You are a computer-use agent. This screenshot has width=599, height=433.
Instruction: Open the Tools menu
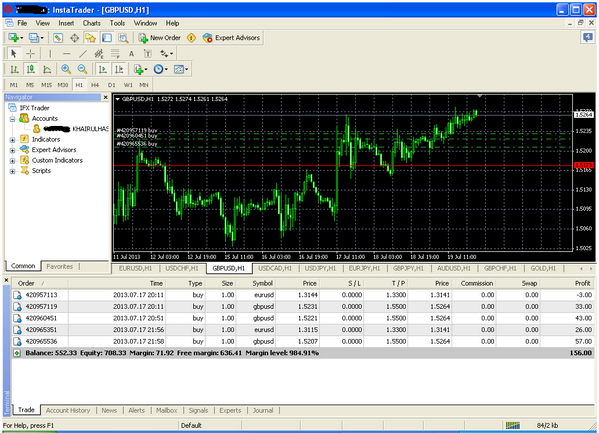pos(117,23)
